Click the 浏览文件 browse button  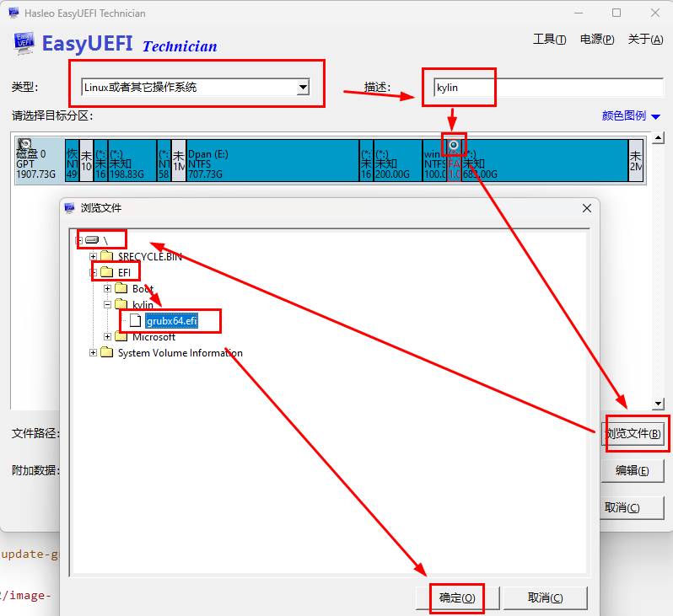pyautogui.click(x=633, y=433)
